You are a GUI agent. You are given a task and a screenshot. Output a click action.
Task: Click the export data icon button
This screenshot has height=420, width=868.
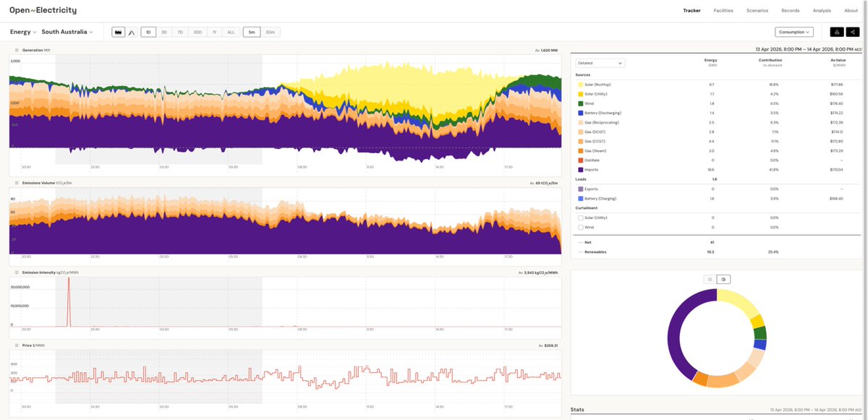tap(837, 32)
